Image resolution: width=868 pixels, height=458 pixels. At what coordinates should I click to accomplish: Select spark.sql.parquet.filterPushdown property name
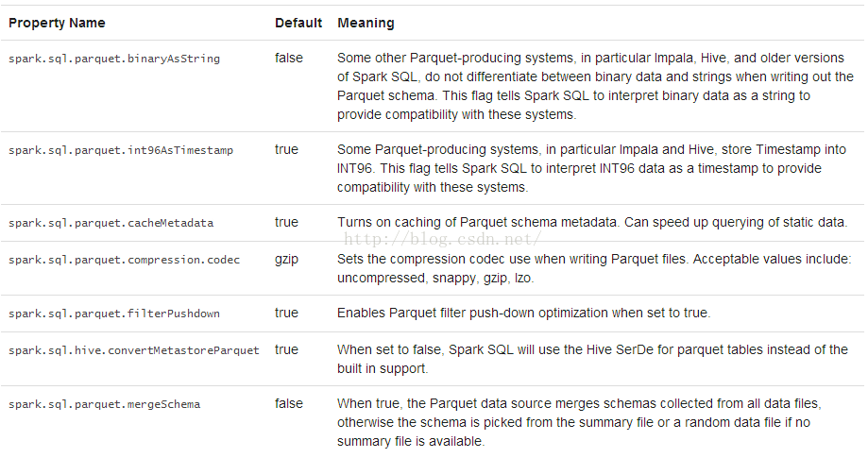coord(114,314)
